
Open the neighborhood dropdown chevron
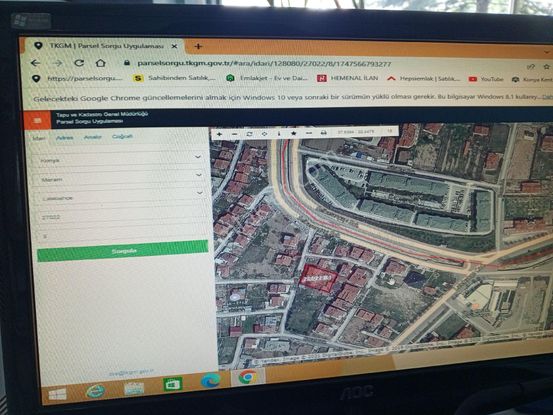point(199,193)
